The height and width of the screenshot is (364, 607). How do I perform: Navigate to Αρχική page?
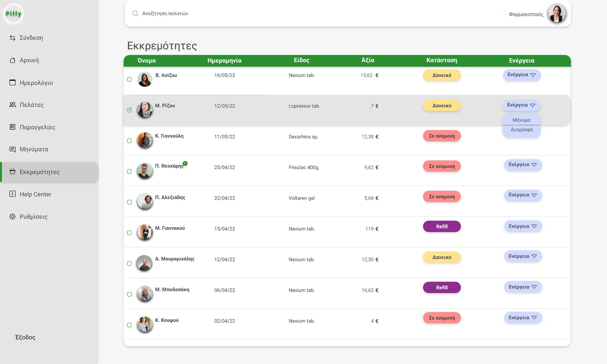[x=29, y=60]
